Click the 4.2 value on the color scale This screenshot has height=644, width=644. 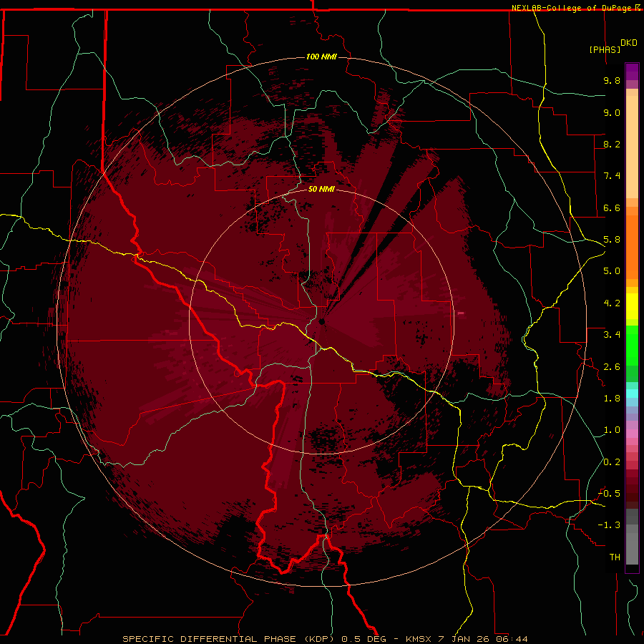tap(612, 303)
